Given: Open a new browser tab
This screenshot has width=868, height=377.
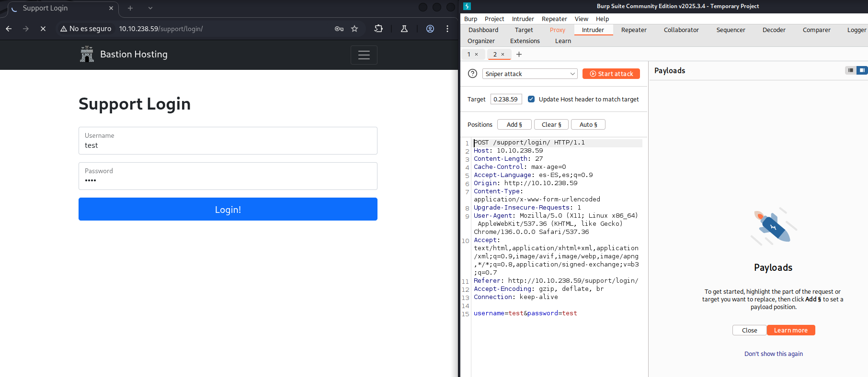Looking at the screenshot, I should 130,8.
